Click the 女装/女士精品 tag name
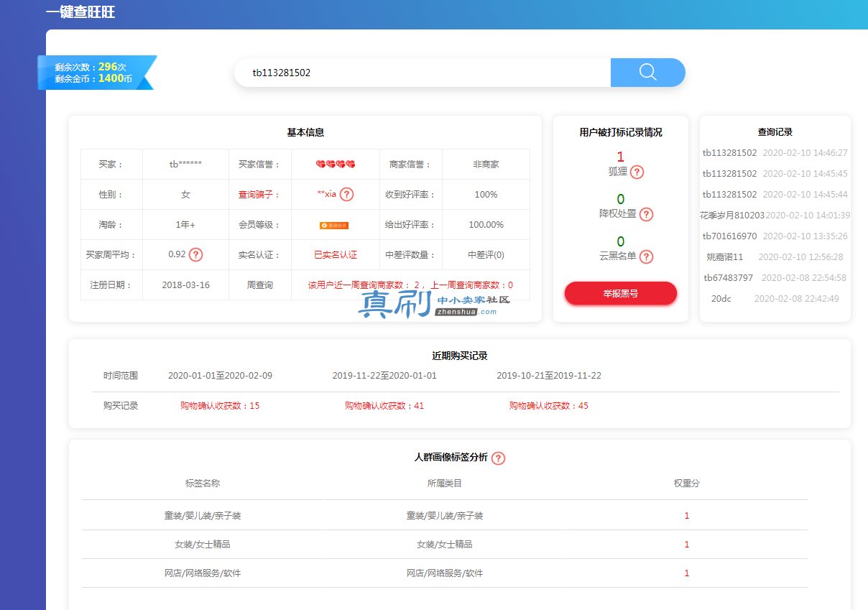Viewport: 868px width, 610px height. tap(203, 545)
